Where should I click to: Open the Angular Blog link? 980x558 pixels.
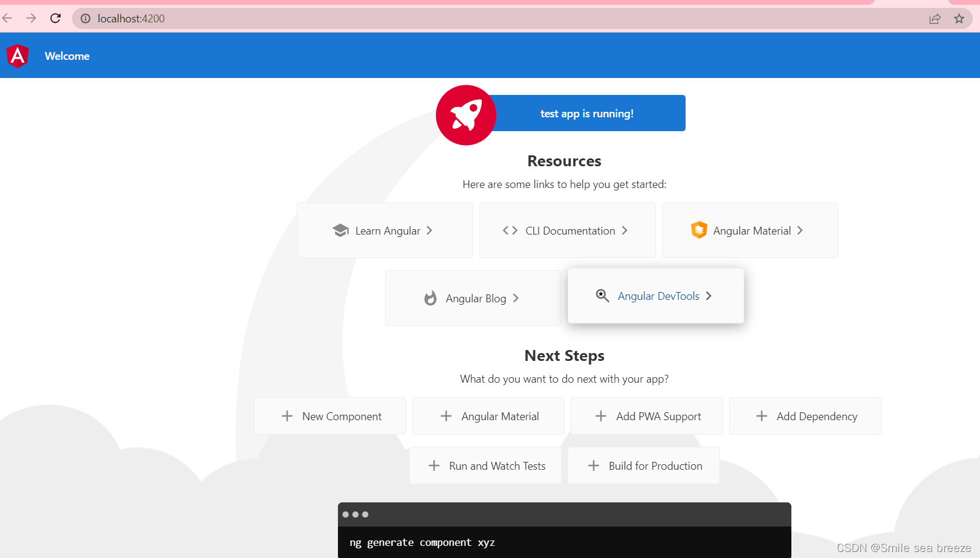473,298
